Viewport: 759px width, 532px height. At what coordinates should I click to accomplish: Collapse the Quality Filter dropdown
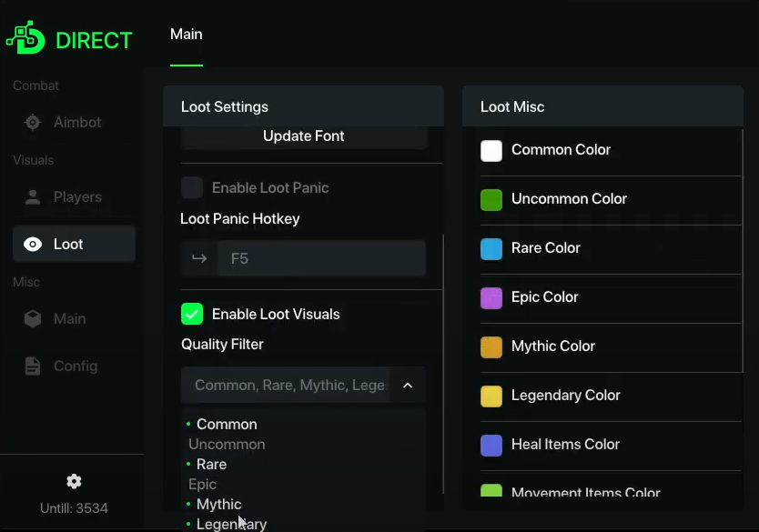(x=408, y=386)
